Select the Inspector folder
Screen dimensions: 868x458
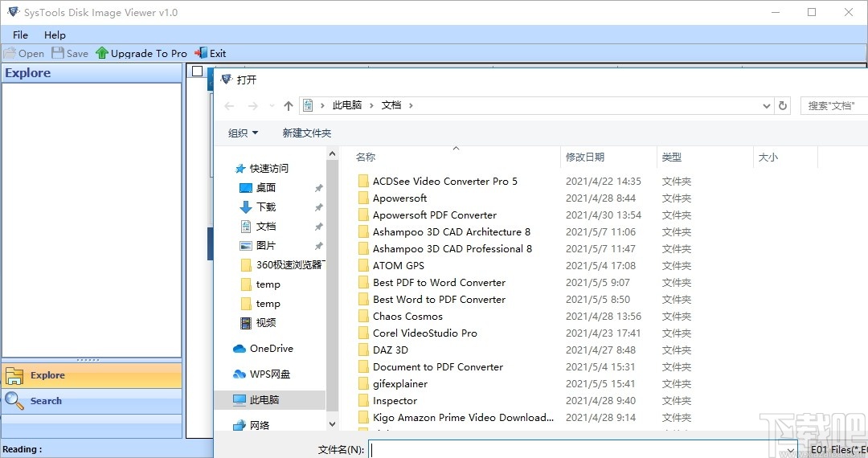click(395, 401)
